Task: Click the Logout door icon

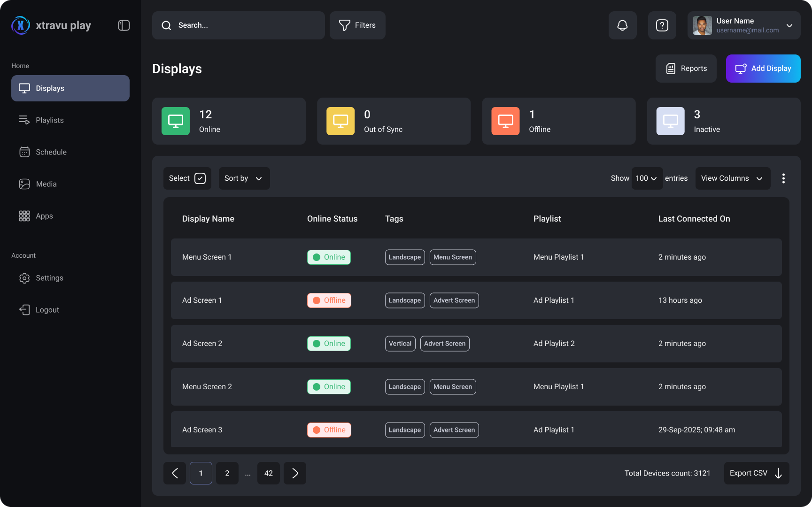Action: pyautogui.click(x=24, y=310)
